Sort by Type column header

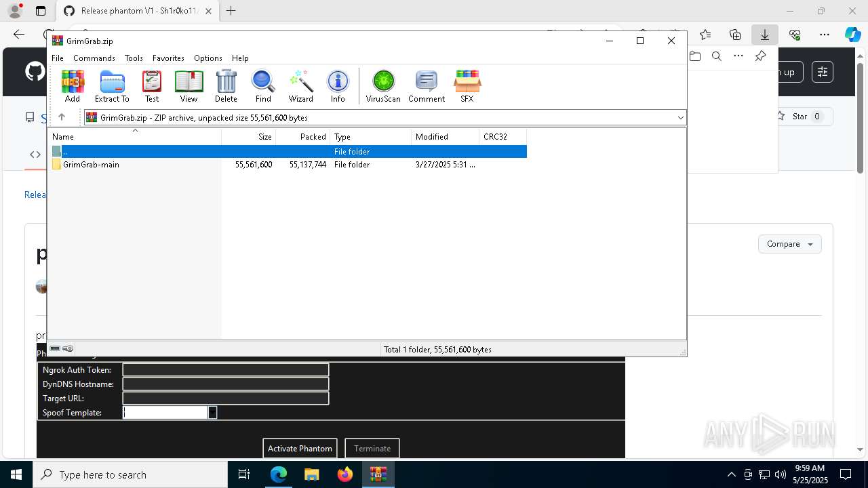click(x=371, y=136)
